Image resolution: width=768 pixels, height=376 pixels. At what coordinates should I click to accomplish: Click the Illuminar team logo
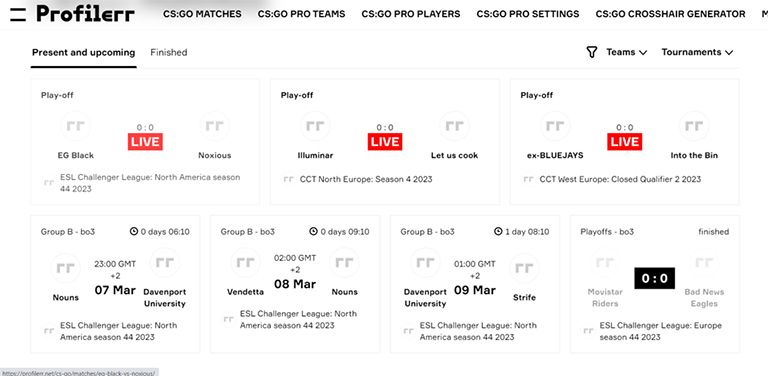tap(315, 126)
